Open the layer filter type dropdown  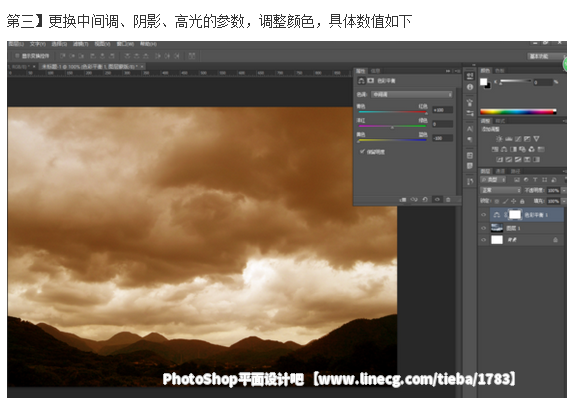click(494, 180)
